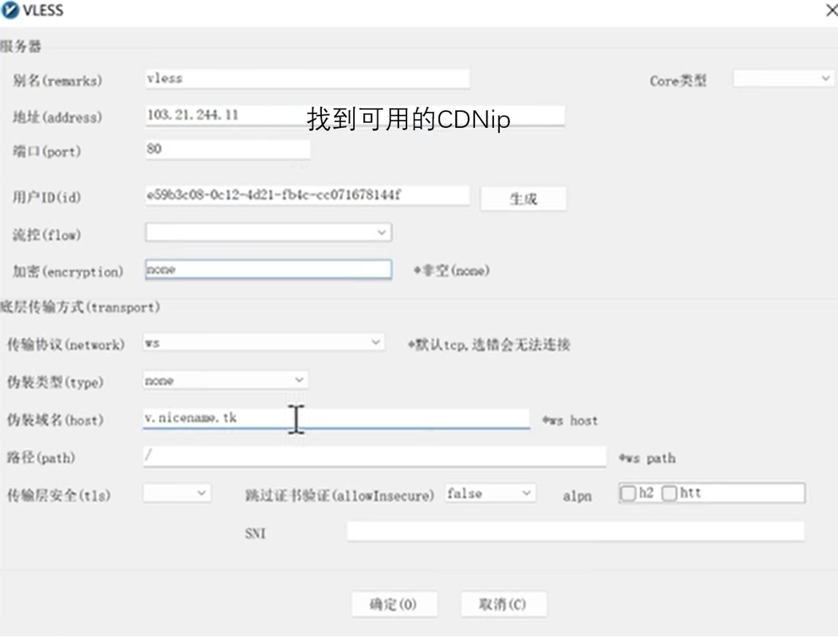Open the allowInsecure false dropdown
This screenshot has width=838, height=644.
(489, 493)
